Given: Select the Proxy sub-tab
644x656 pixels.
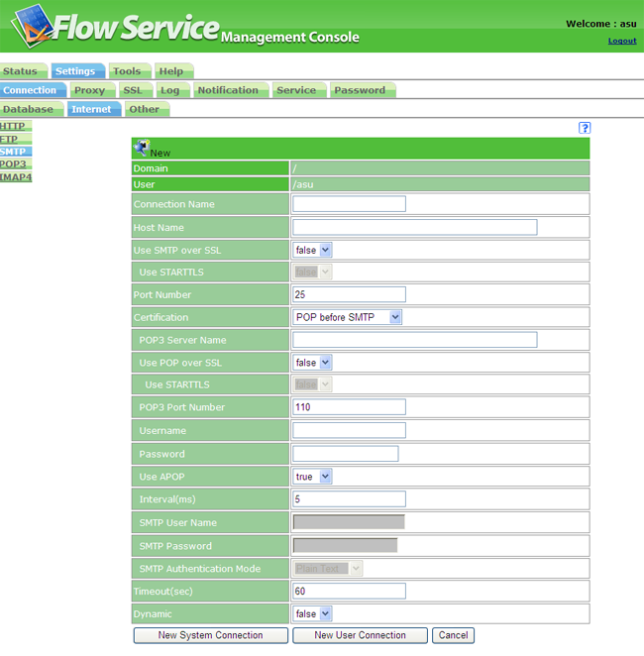Looking at the screenshot, I should pos(89,90).
